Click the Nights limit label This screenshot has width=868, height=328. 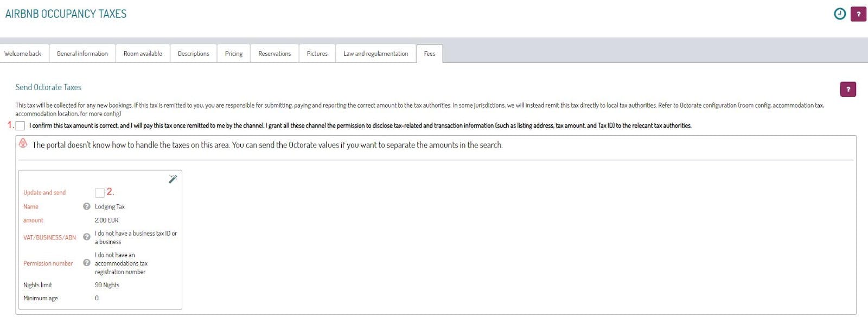[37, 285]
